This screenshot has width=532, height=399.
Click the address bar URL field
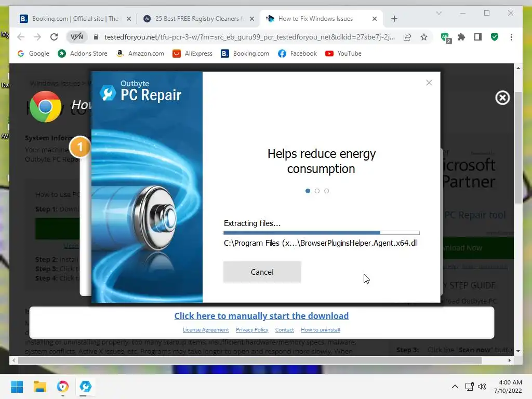point(249,37)
